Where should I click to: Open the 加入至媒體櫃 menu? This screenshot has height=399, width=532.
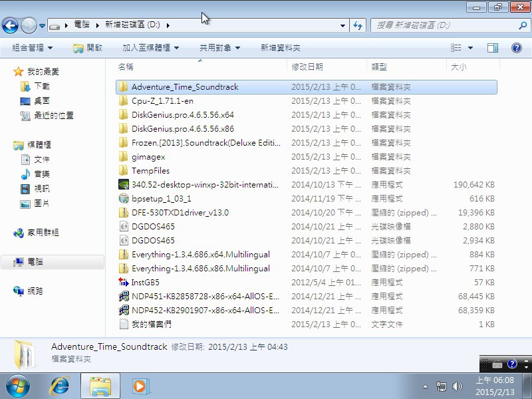(151, 48)
